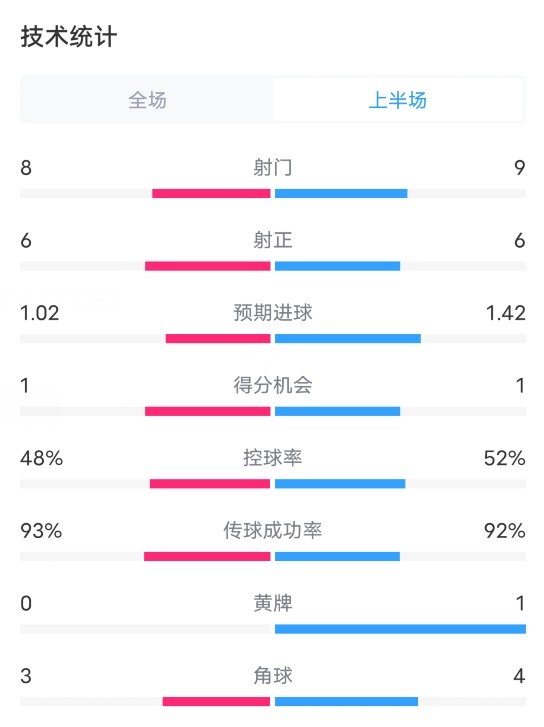Click the blue 控球率 bar
Viewport: 544px width, 727px height.
[340, 484]
